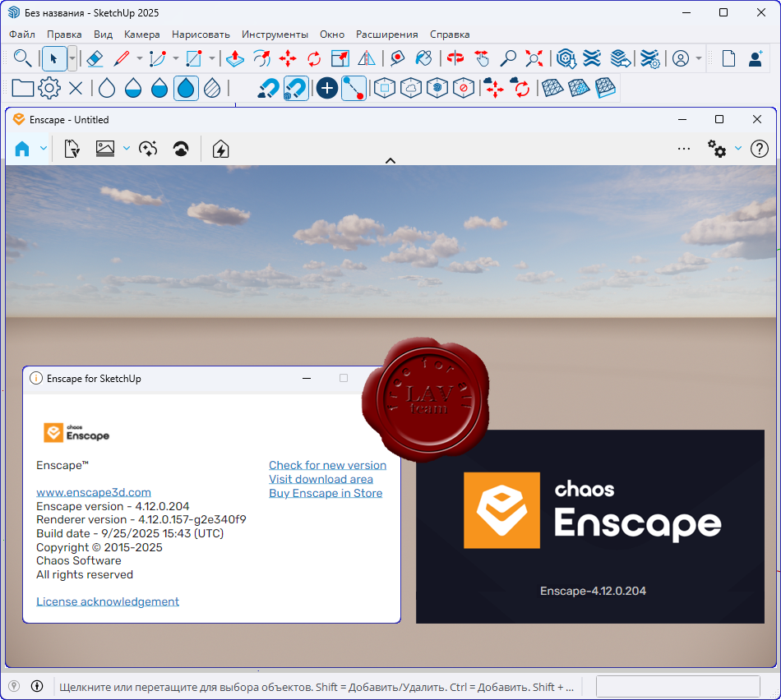781x700 pixels.
Task: Open the Расширения menu
Action: point(386,35)
